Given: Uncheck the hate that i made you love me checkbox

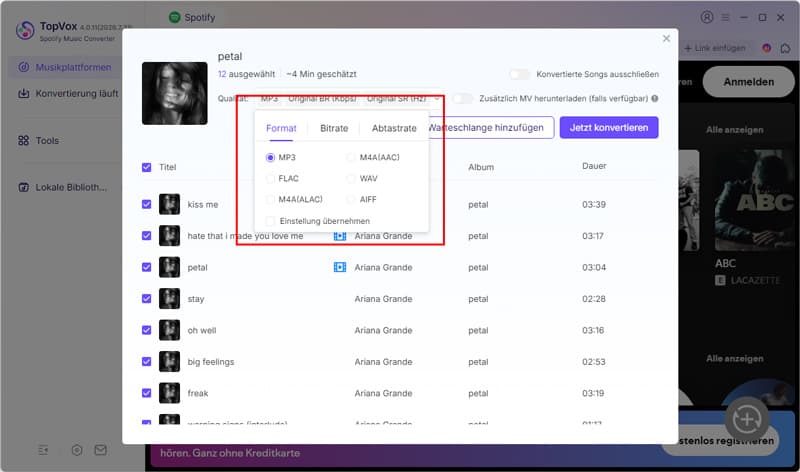Looking at the screenshot, I should pyautogui.click(x=146, y=236).
